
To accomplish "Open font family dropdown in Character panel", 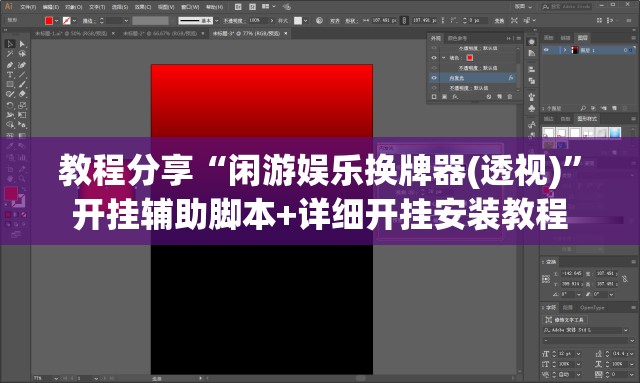I will [626, 330].
